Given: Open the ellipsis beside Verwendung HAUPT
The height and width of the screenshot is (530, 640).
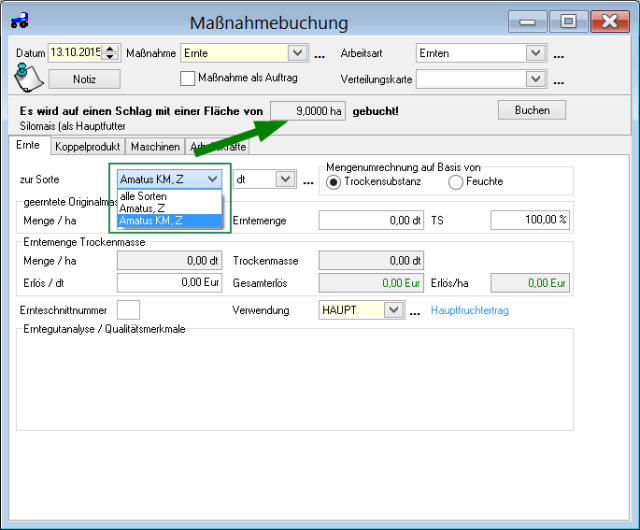Looking at the screenshot, I should 415,311.
